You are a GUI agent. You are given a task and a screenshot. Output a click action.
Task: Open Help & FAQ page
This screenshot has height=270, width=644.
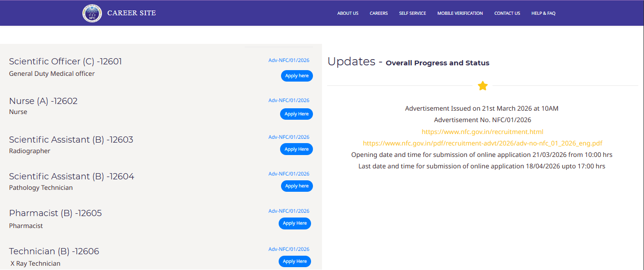[543, 13]
